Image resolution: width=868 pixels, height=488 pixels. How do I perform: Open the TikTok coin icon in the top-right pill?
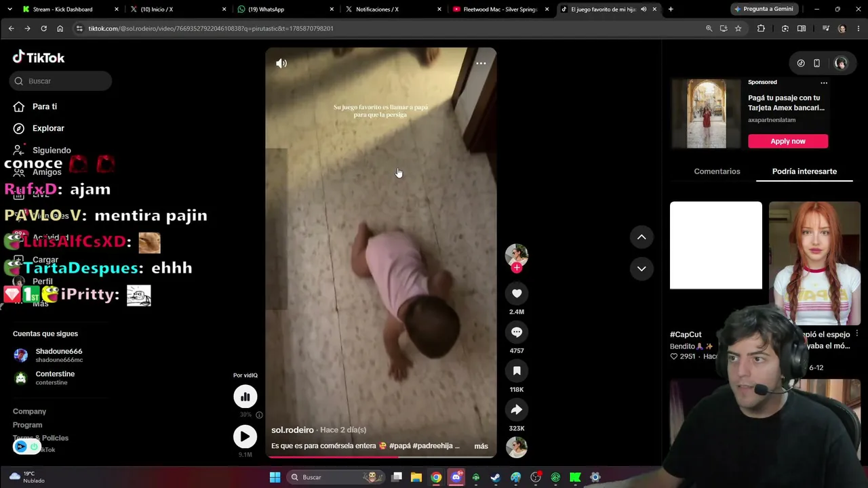(801, 63)
